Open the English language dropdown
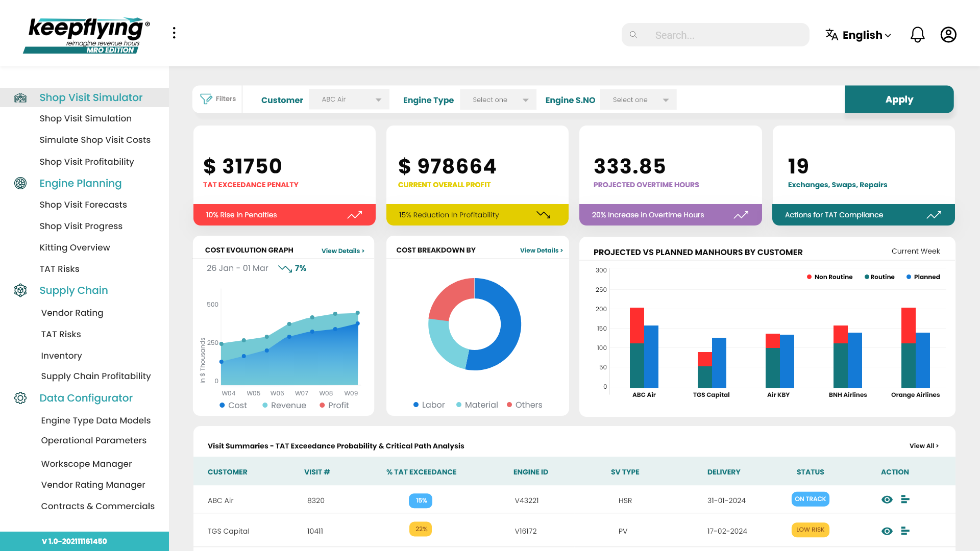 pyautogui.click(x=864, y=35)
